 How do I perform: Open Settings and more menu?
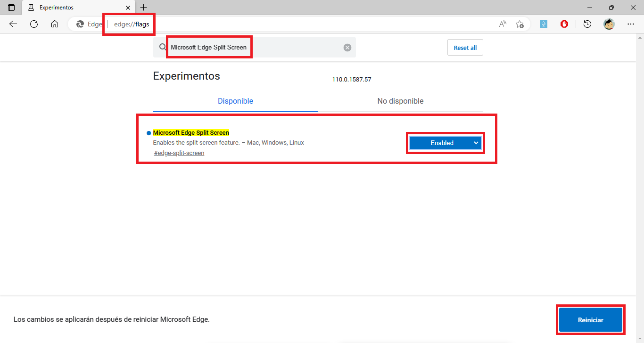(x=631, y=24)
